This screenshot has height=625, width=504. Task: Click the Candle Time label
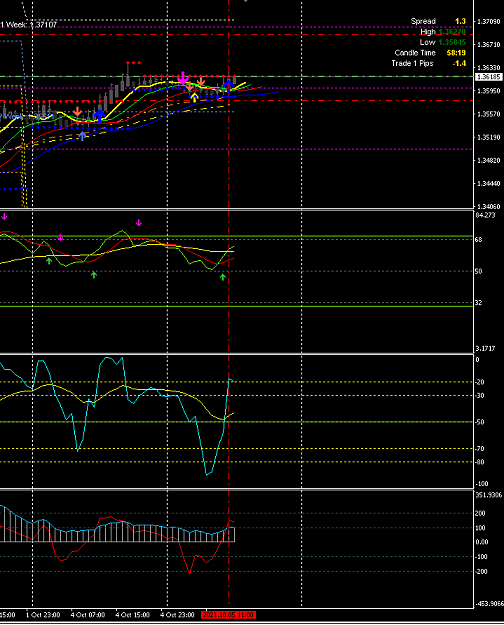pos(415,53)
